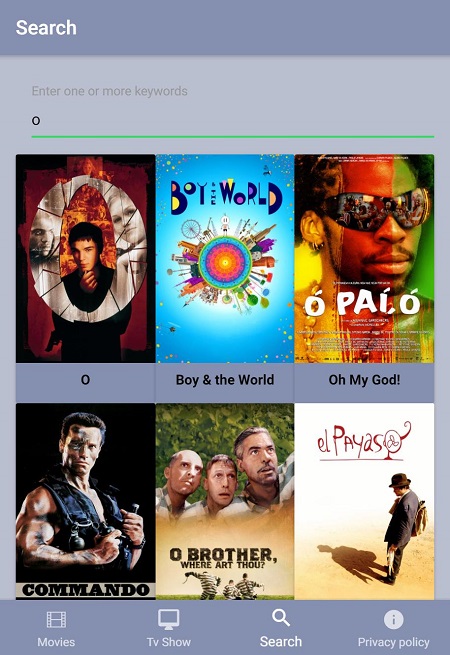Switch to the Tv Show tab label
The height and width of the screenshot is (655, 450).
pos(168,642)
